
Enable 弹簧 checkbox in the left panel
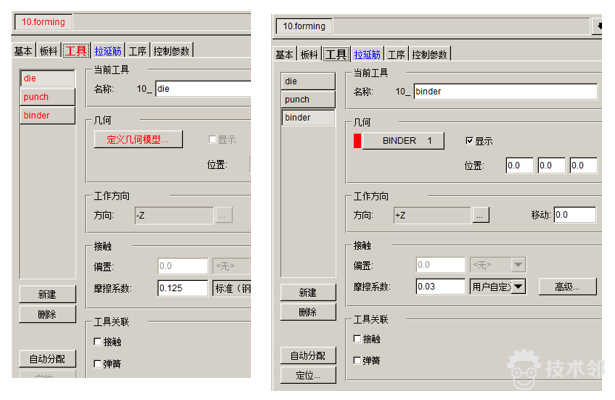pos(98,360)
